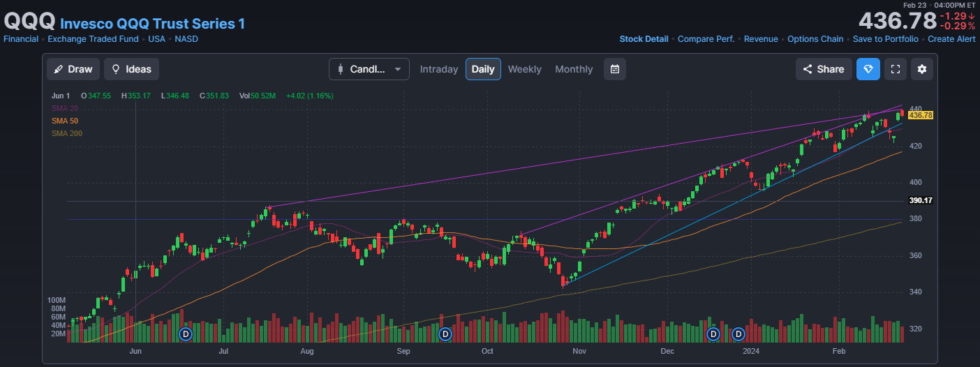Click the low price L 346.48

176,96
